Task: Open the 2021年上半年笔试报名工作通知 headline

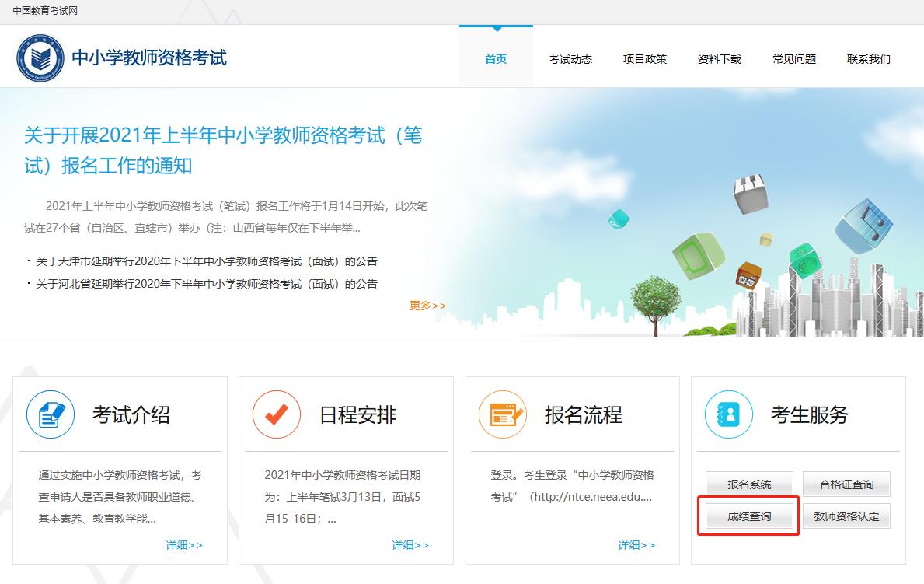Action: point(223,150)
